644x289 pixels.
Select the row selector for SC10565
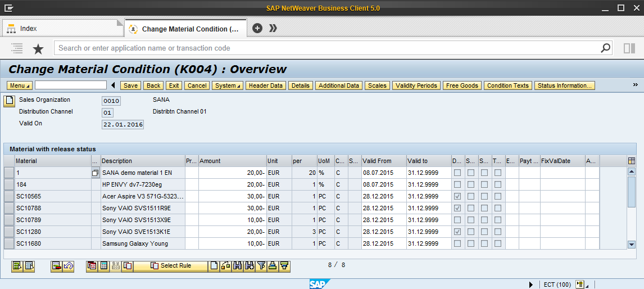(x=9, y=196)
